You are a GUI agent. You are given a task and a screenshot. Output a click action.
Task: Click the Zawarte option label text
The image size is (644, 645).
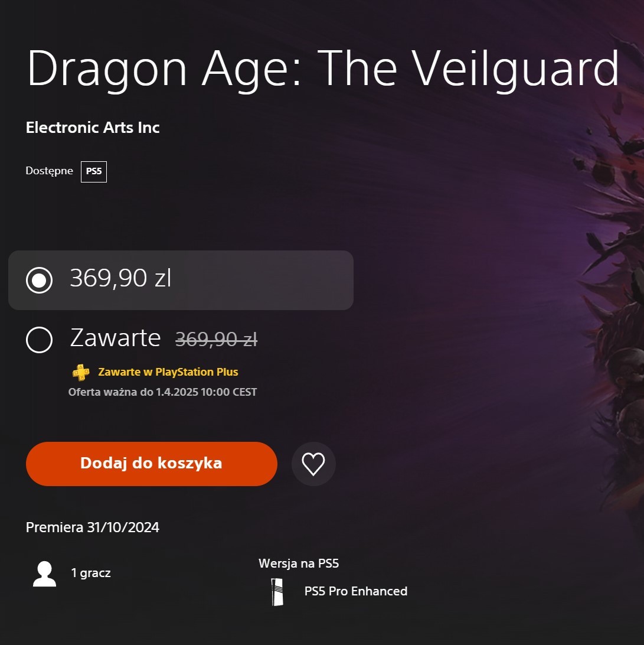pyautogui.click(x=115, y=338)
